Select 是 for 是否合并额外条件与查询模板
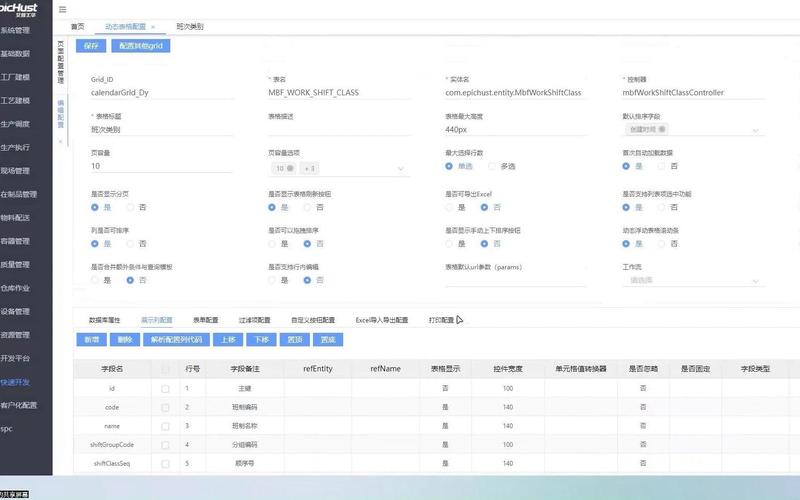The width and height of the screenshot is (800, 500). [95, 280]
